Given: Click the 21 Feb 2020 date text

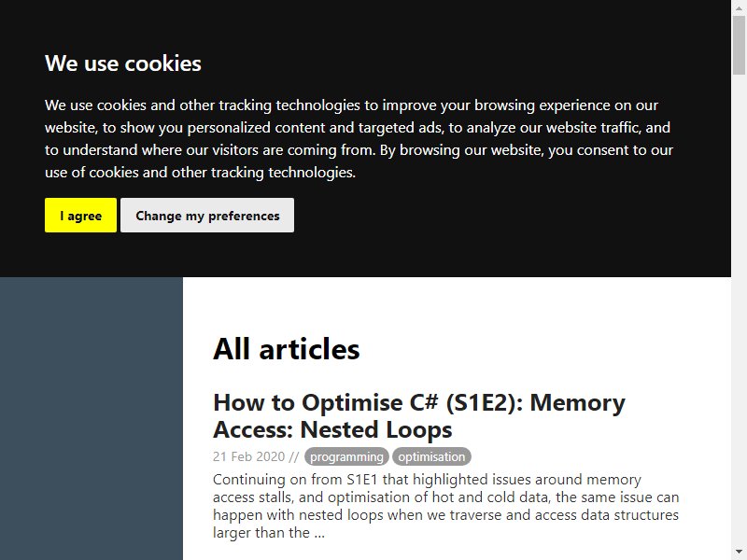Looking at the screenshot, I should click(248, 456).
